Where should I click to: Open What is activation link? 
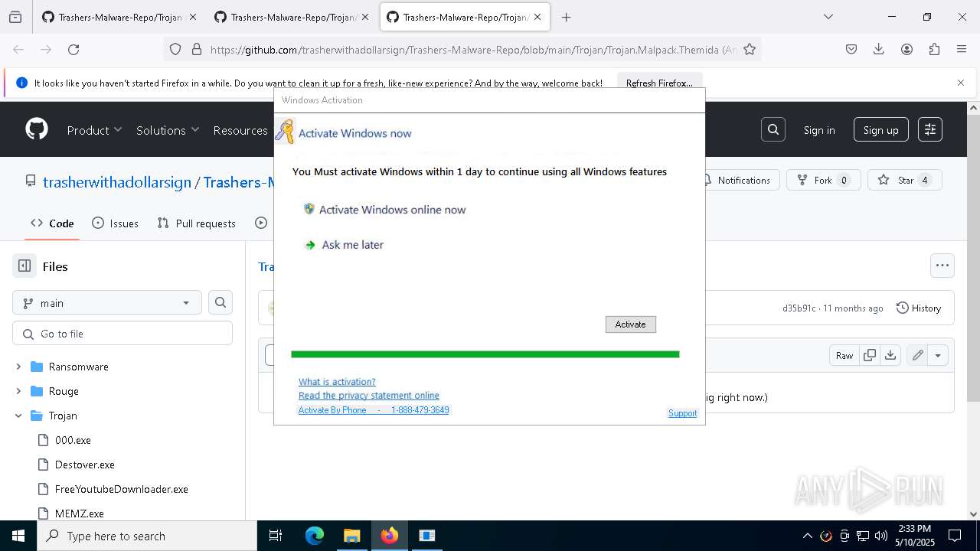[x=337, y=382]
